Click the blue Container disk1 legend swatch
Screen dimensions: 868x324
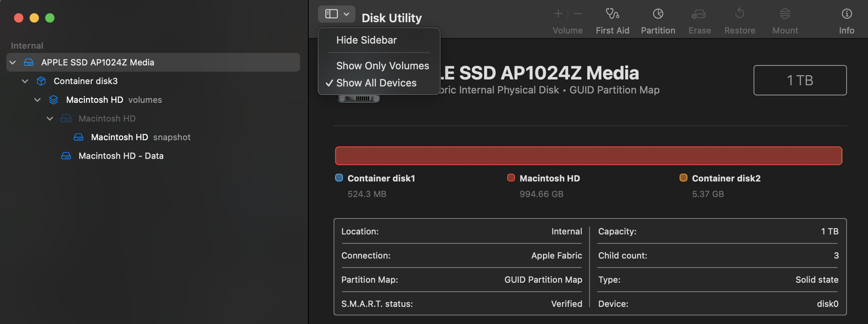(x=339, y=178)
